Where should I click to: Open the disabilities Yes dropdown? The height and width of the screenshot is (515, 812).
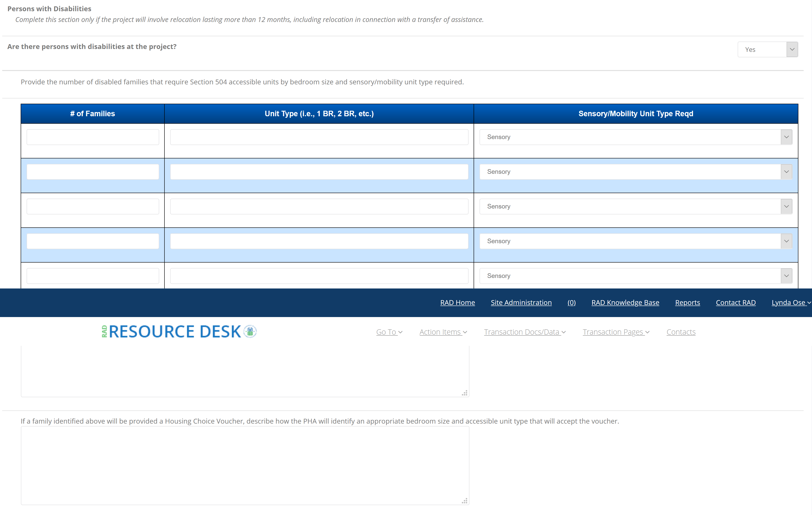767,50
